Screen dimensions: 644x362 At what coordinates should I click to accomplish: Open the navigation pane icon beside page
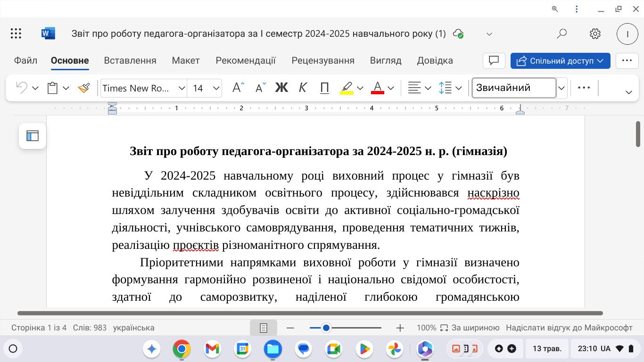click(33, 136)
